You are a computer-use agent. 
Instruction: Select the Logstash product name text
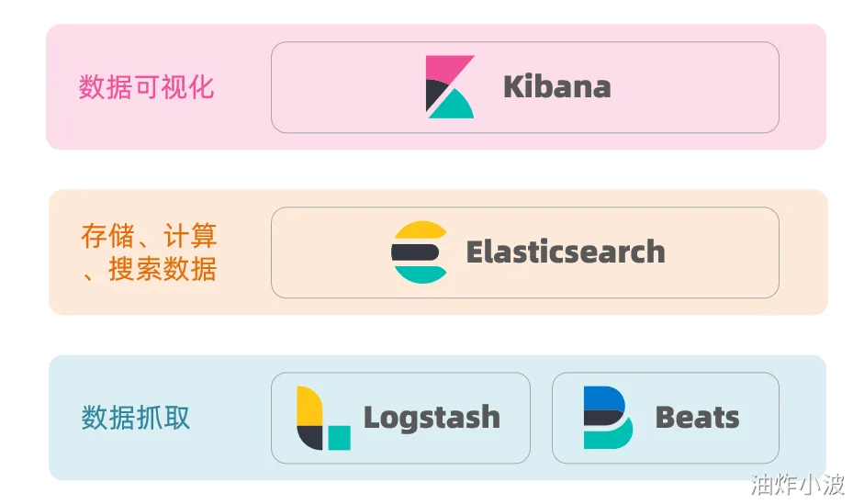coord(432,418)
